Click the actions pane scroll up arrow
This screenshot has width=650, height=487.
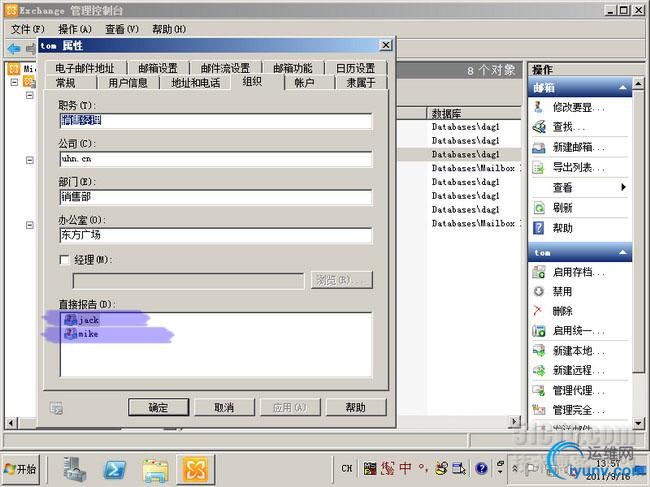click(x=638, y=84)
